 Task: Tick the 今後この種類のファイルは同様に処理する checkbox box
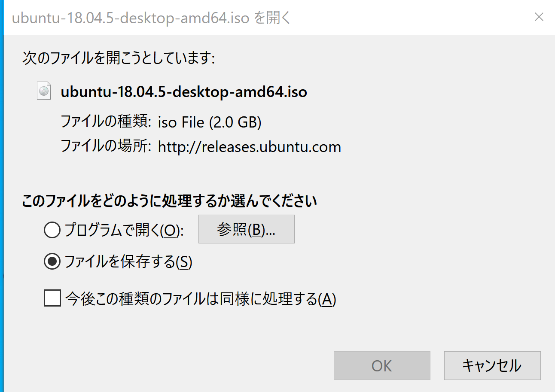pyautogui.click(x=52, y=298)
